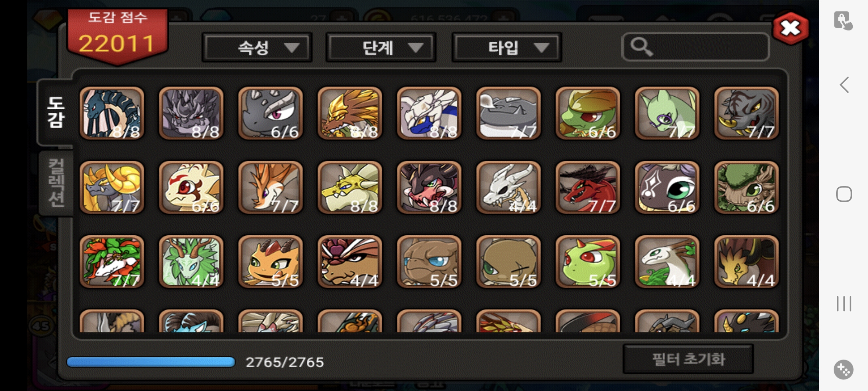The height and width of the screenshot is (391, 868).
Task: Select the dark blue serpent dragon 8/8
Action: tap(112, 113)
